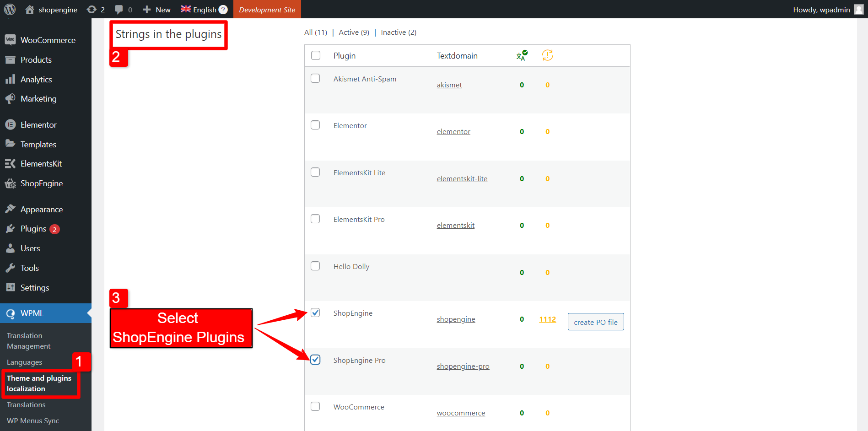The height and width of the screenshot is (431, 868).
Task: Click the Textdomain column header
Action: coord(457,55)
